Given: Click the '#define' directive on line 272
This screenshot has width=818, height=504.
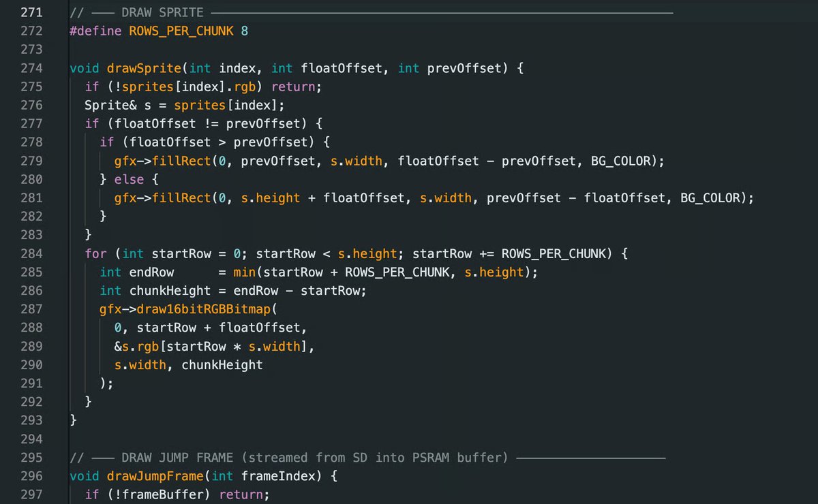Looking at the screenshot, I should click(95, 31).
